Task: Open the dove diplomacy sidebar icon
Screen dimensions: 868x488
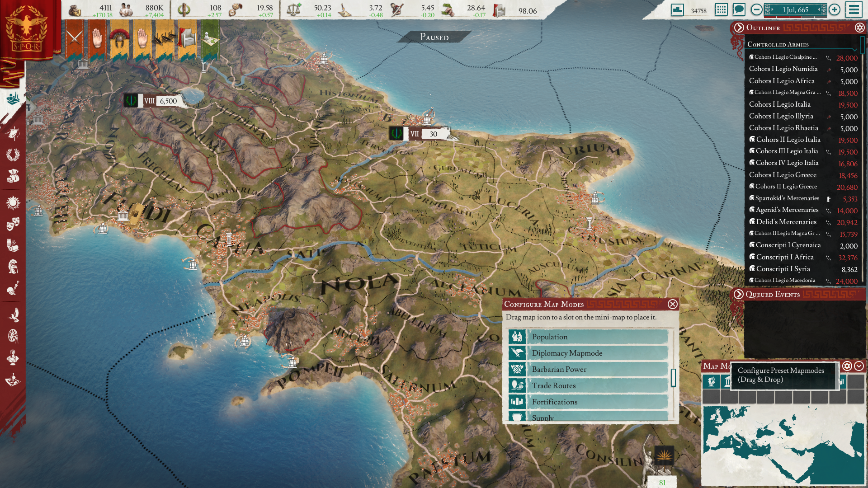Action: pos(13,315)
